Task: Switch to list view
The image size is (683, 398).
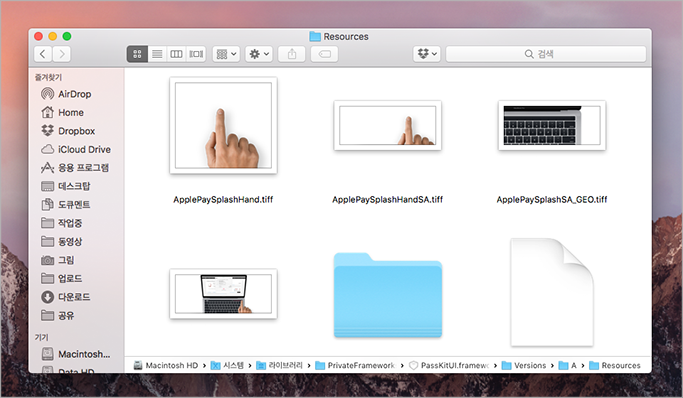Action: (157, 54)
